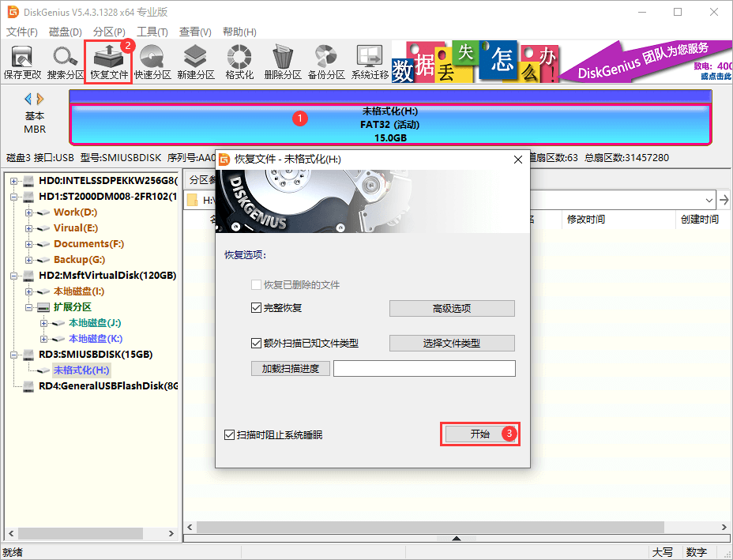Viewport: 733px width, 560px height.
Task: Go to next disk arrow
Action: point(40,99)
